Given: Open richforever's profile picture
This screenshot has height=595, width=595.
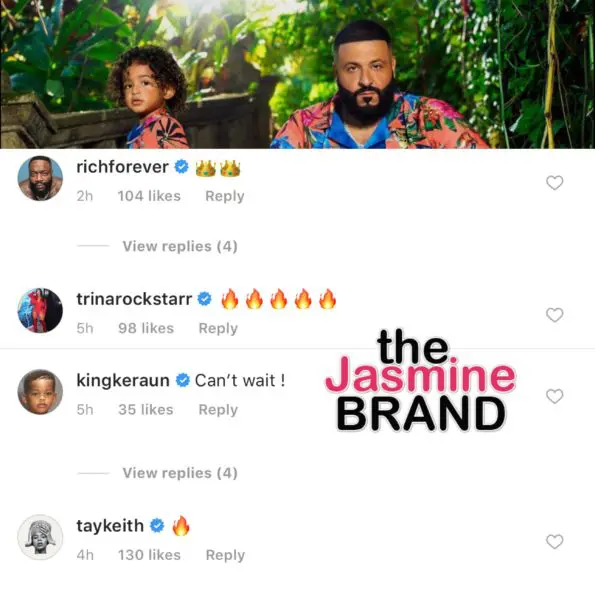Looking at the screenshot, I should pyautogui.click(x=40, y=178).
